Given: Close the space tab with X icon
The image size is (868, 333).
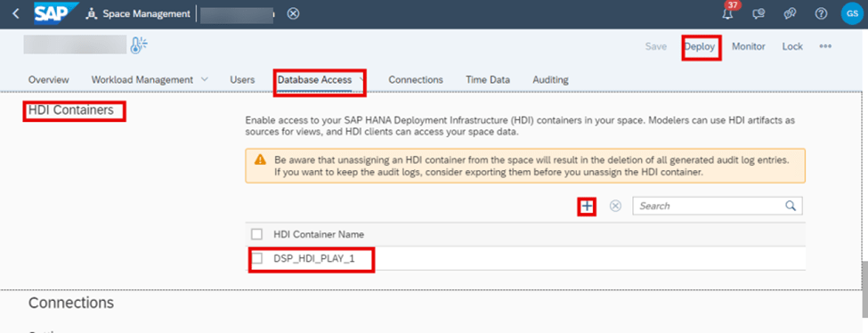Looking at the screenshot, I should 294,14.
